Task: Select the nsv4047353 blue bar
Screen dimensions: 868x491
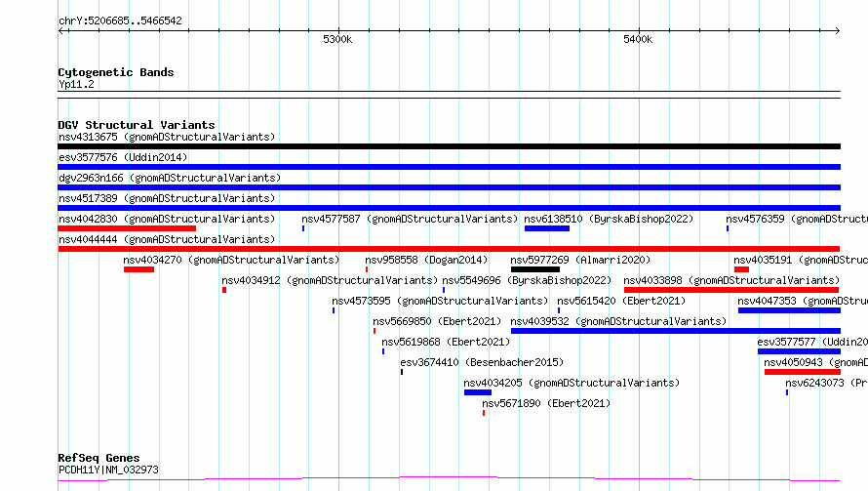Action: tap(789, 310)
